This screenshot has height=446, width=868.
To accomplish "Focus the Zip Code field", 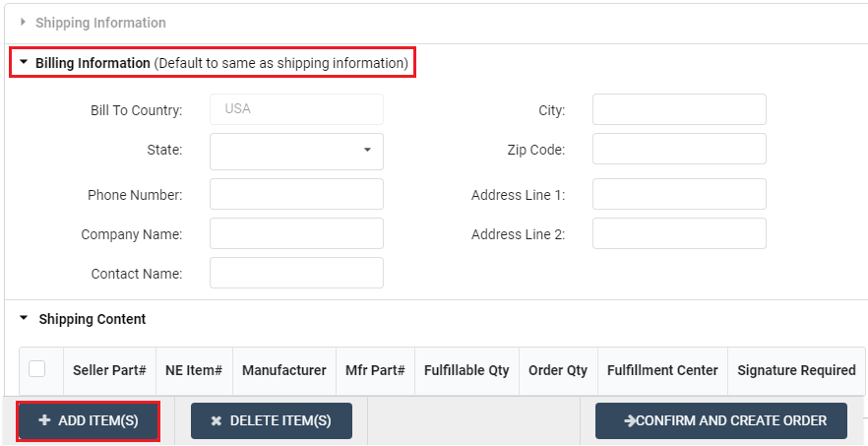I will (679, 150).
